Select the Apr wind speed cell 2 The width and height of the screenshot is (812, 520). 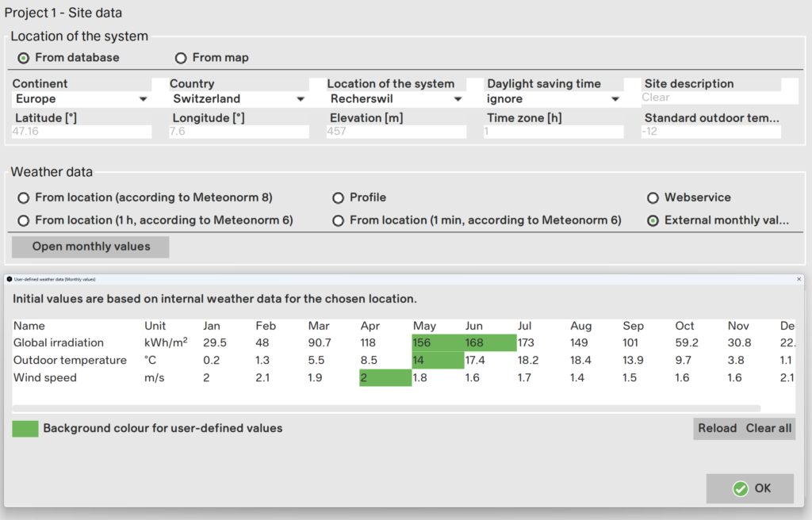tap(385, 378)
